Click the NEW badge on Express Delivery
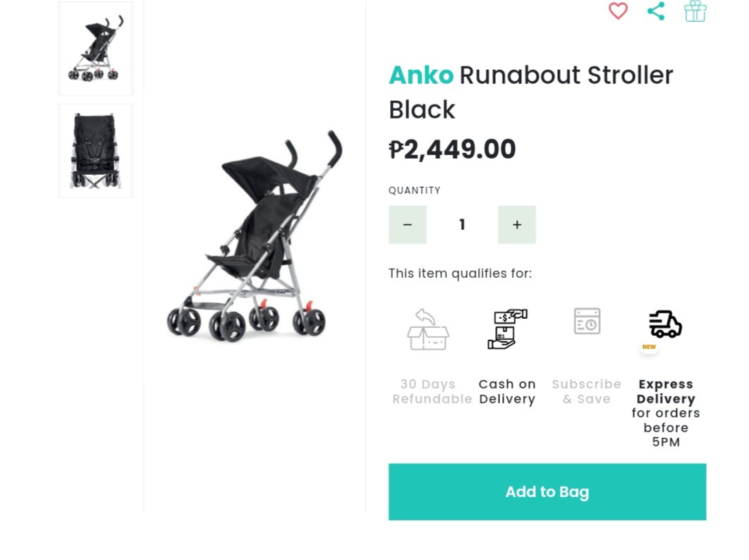The width and height of the screenshot is (749, 560). (x=649, y=346)
